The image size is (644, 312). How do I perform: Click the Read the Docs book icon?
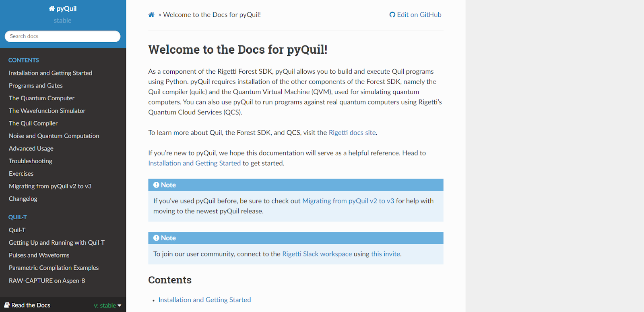pos(8,305)
